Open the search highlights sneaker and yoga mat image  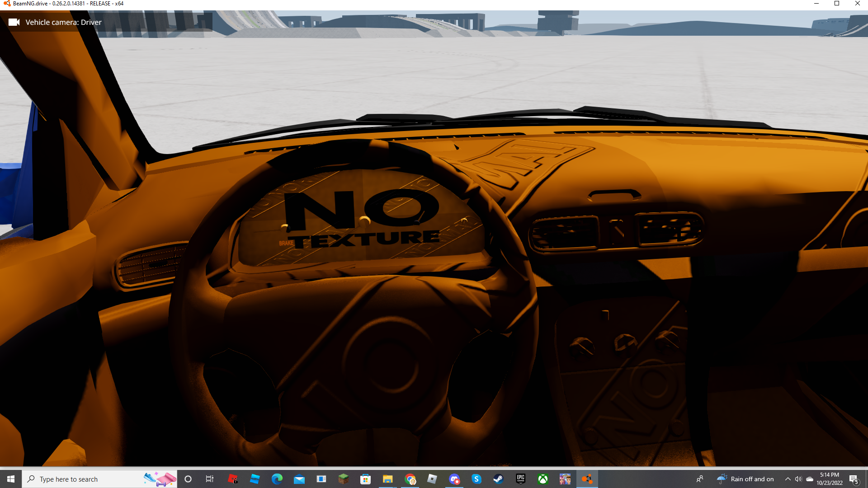coord(160,479)
